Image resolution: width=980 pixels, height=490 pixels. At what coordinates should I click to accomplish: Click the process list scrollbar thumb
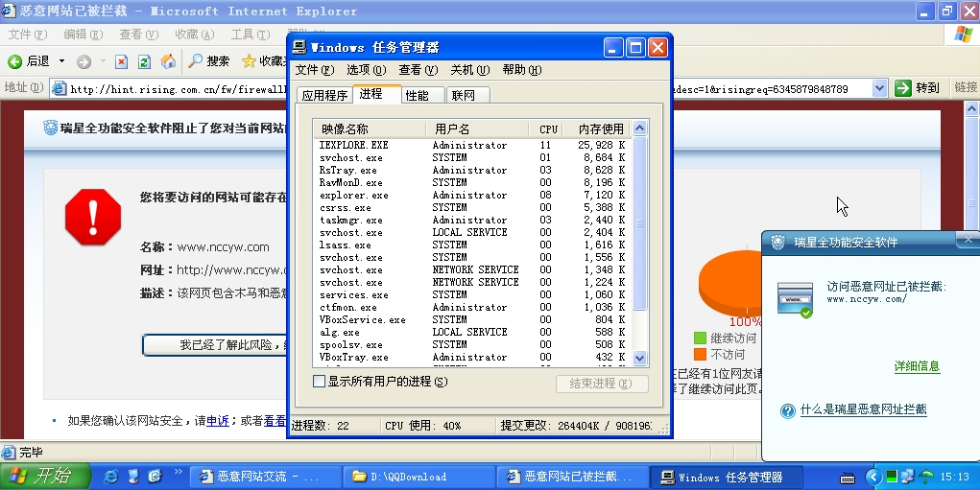[x=639, y=222]
